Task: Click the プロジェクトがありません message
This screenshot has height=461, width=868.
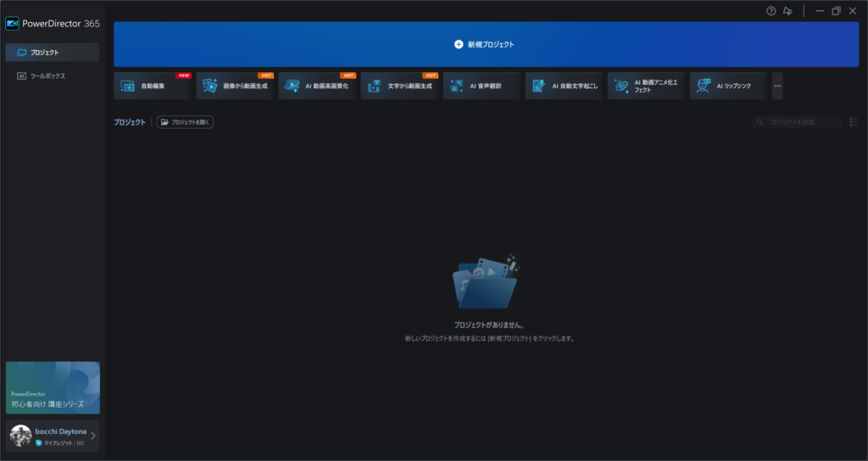Action: point(489,325)
